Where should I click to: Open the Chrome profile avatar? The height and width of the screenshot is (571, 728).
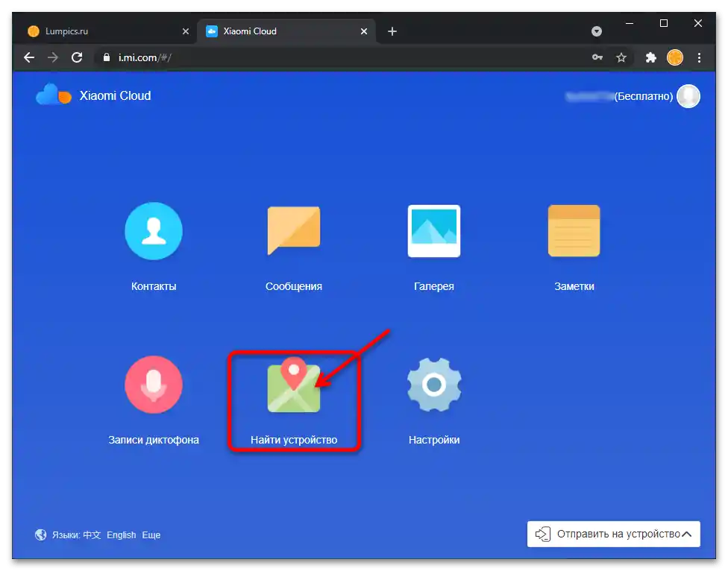tap(674, 57)
